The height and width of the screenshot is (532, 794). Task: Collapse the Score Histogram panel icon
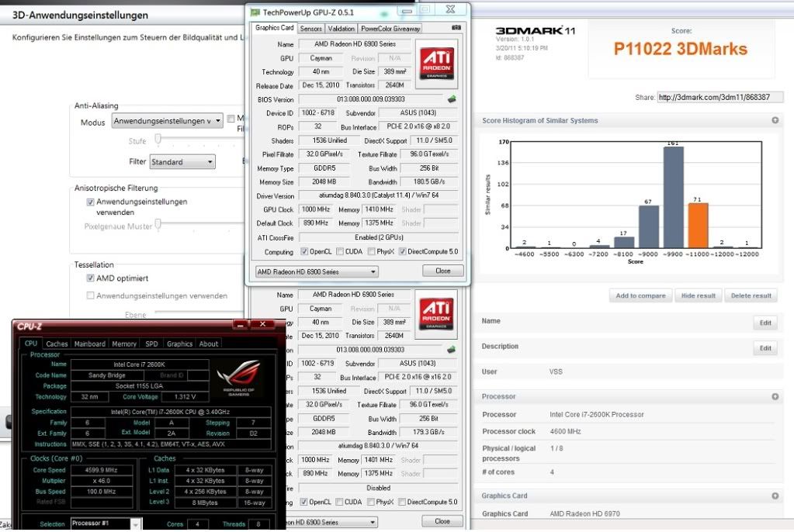(x=775, y=121)
